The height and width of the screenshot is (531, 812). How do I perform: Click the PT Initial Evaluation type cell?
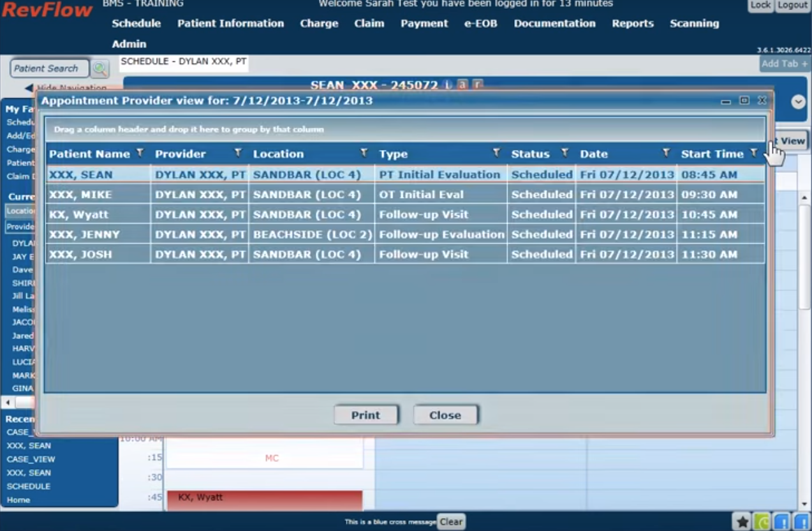coord(441,174)
